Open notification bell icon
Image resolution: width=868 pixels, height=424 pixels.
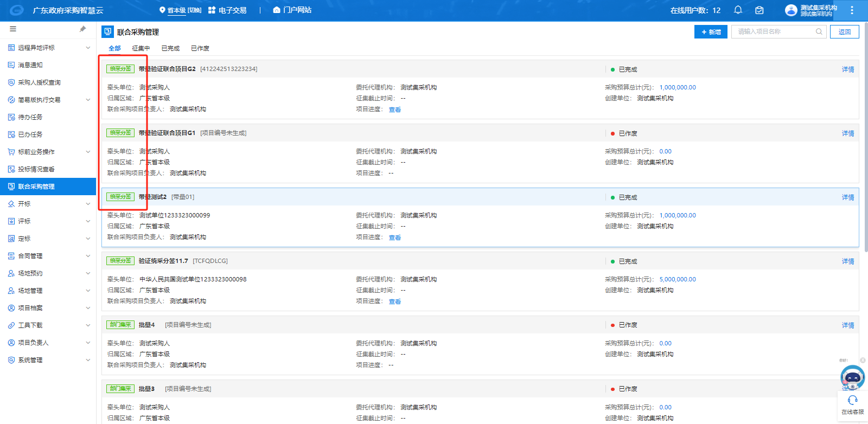coord(738,10)
